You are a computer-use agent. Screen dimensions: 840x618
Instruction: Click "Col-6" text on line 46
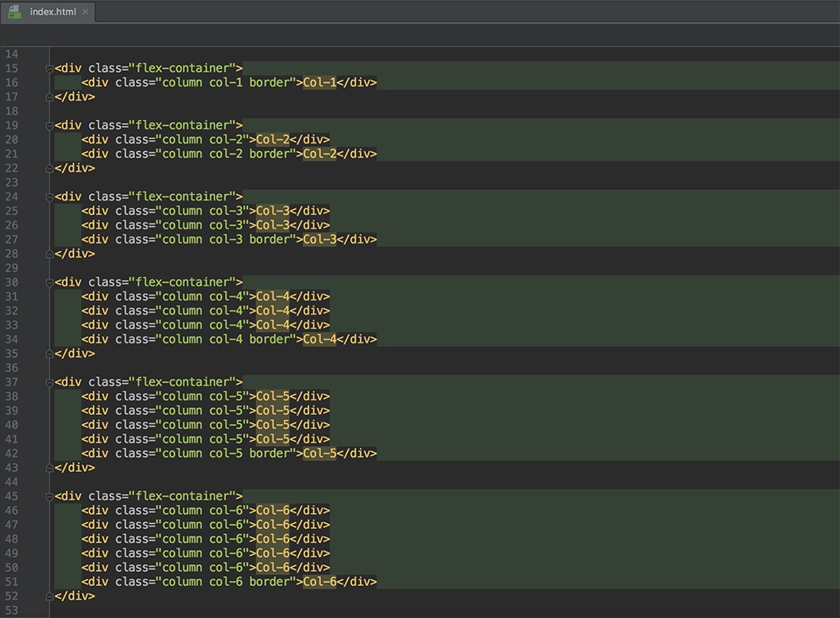coord(273,511)
